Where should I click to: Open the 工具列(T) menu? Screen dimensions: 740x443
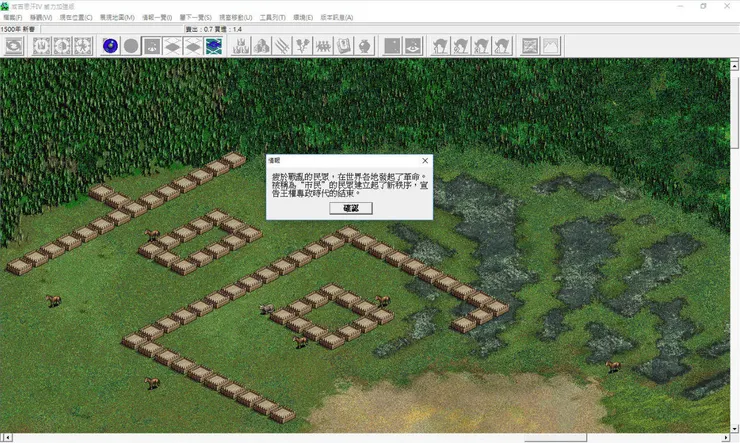[x=273, y=17]
